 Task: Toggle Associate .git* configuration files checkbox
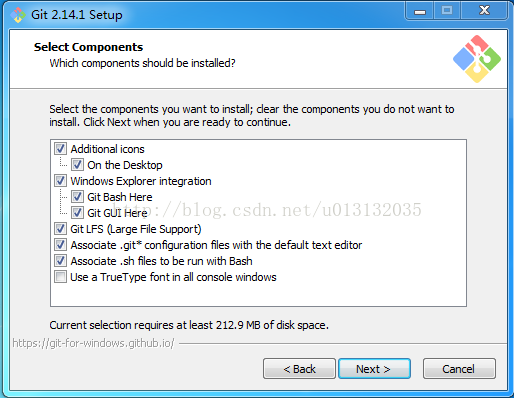click(x=60, y=245)
